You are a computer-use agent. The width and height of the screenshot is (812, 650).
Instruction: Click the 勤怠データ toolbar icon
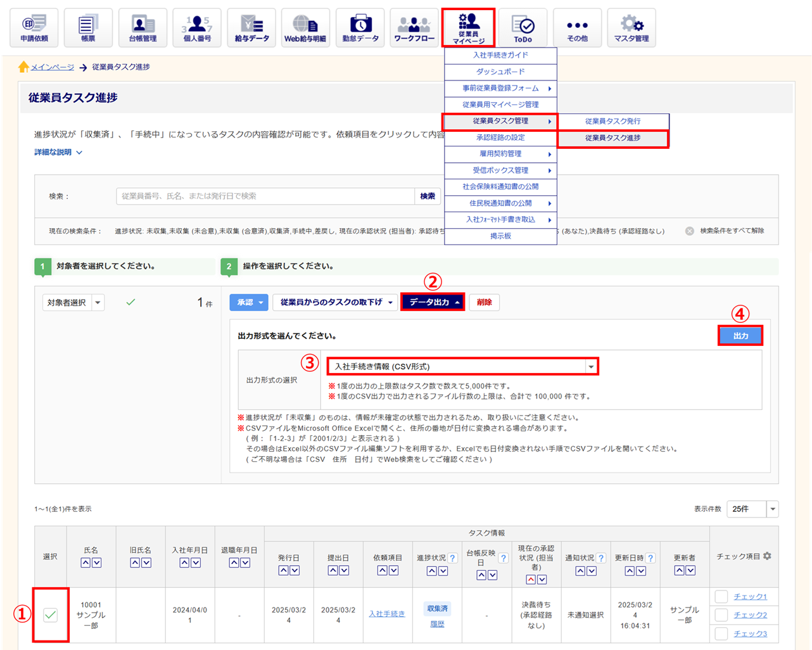360,28
